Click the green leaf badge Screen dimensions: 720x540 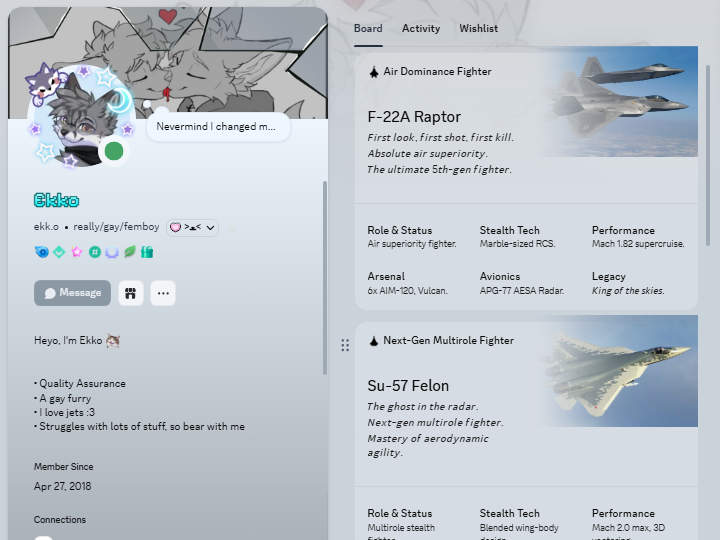click(130, 252)
